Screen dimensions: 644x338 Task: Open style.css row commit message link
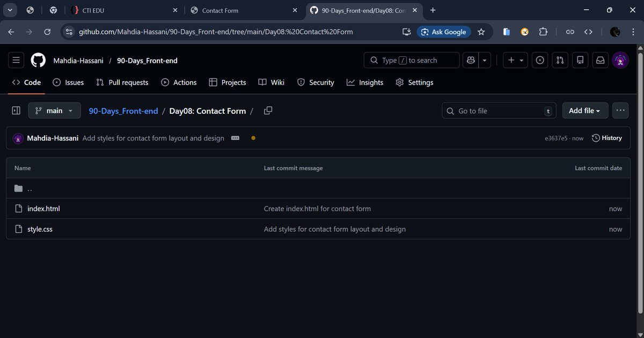click(x=335, y=229)
